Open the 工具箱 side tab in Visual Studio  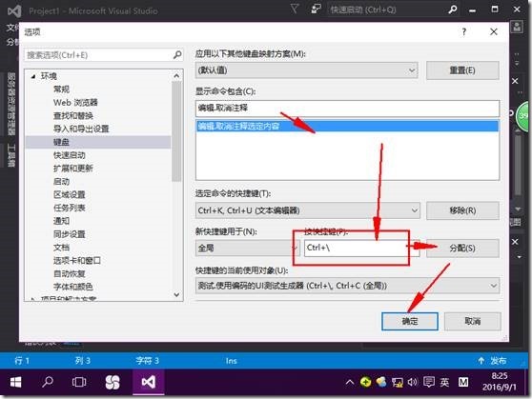tap(11, 155)
